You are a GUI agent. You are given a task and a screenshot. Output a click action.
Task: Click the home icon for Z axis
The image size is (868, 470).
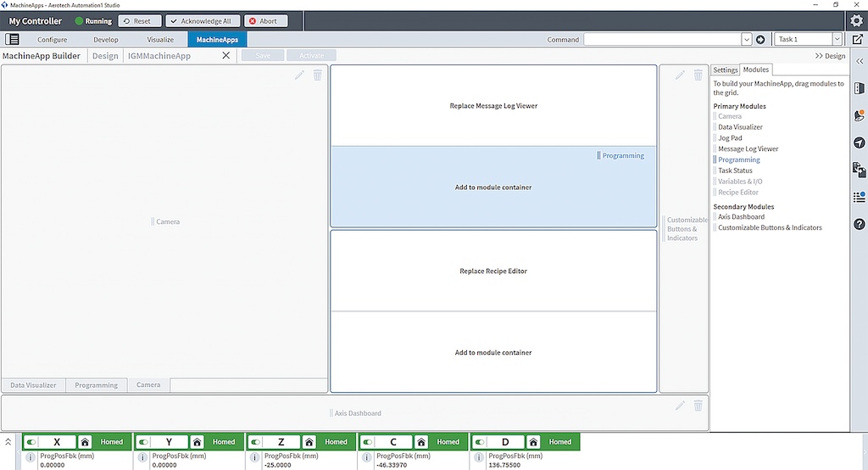(309, 442)
